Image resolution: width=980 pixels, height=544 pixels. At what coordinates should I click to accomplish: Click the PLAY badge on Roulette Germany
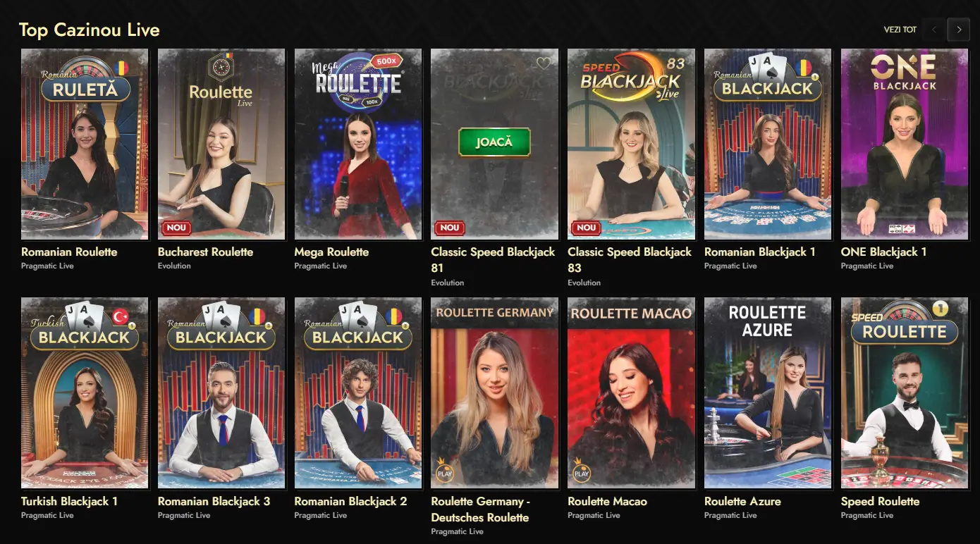[444, 471]
